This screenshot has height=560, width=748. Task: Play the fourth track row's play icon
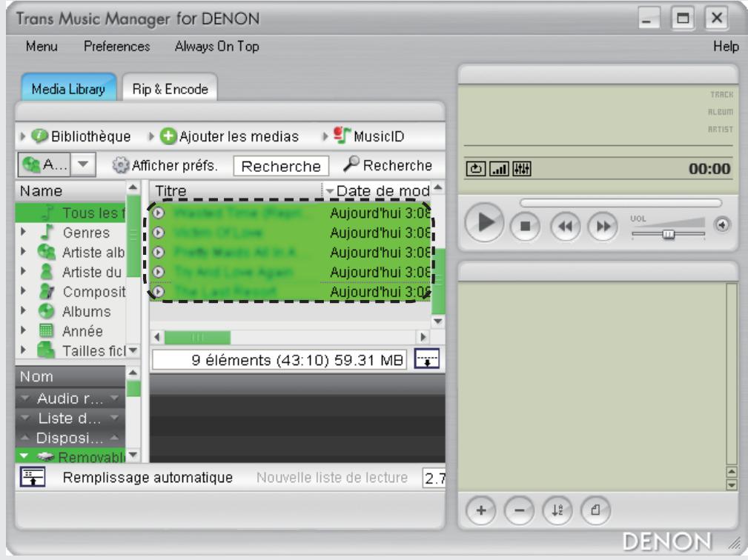[x=159, y=272]
